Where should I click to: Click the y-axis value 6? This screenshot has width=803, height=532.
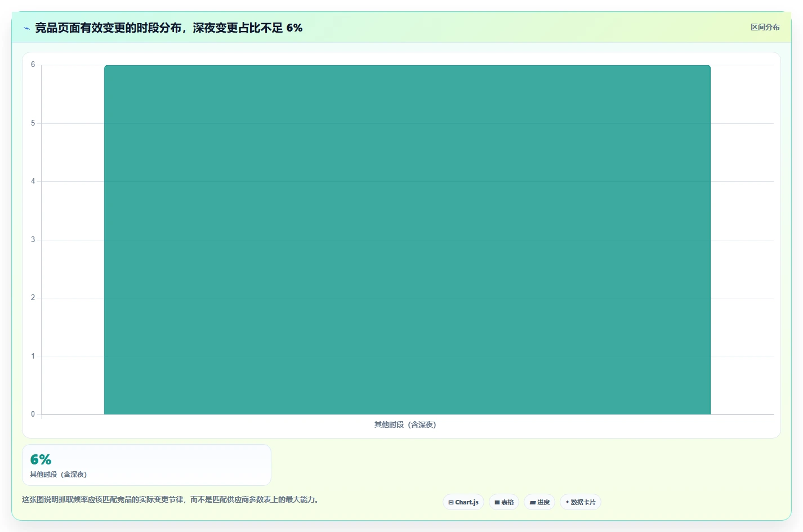tap(33, 65)
